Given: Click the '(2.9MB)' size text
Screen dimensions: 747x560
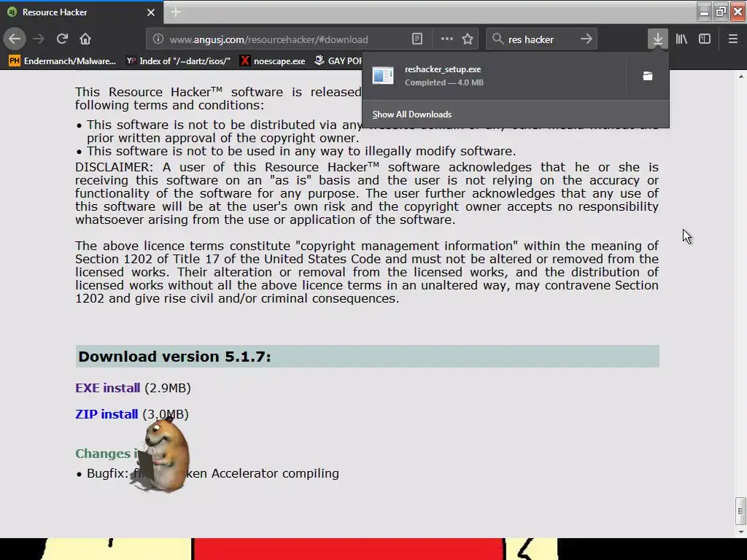Looking at the screenshot, I should click(x=168, y=388).
